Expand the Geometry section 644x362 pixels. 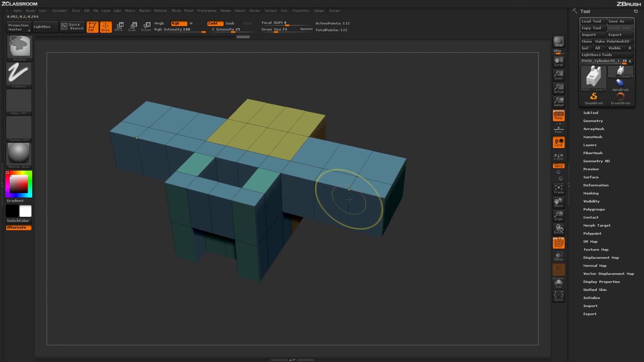593,121
